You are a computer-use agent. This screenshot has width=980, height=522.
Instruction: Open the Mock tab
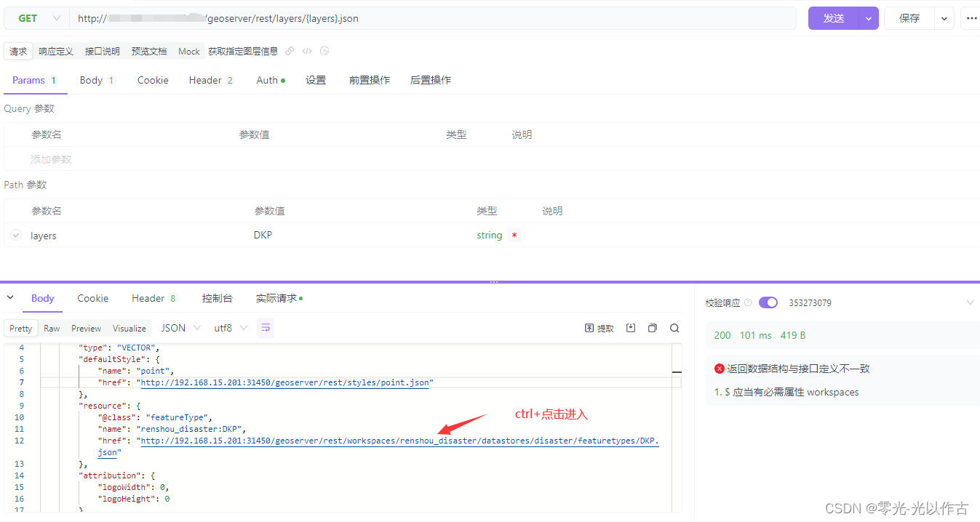[188, 51]
